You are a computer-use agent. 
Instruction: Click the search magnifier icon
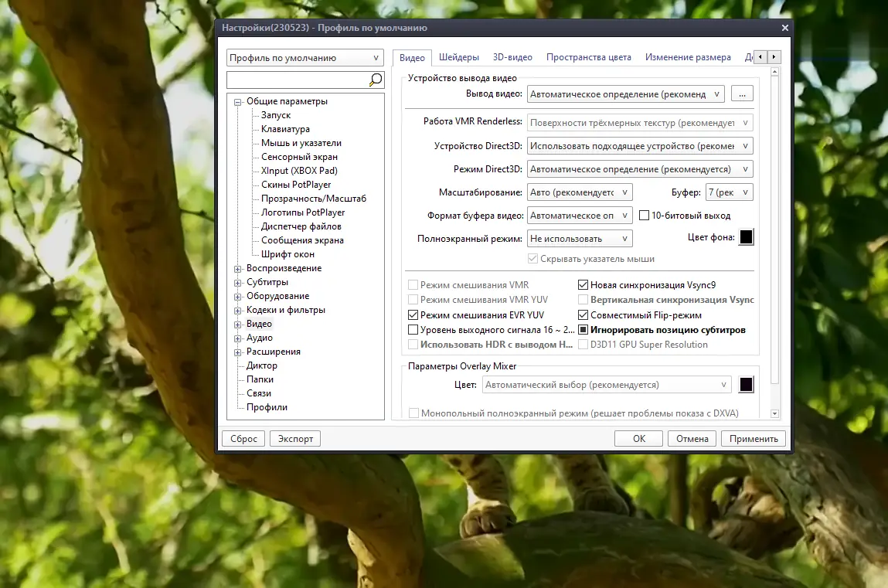point(375,79)
